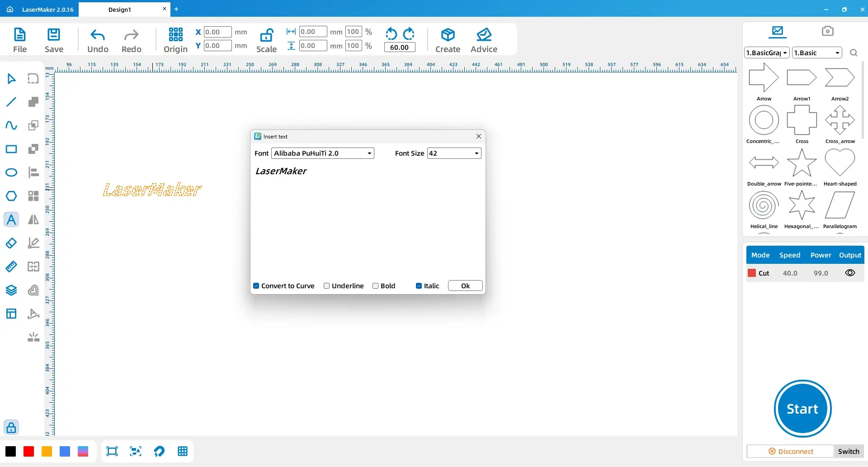The width and height of the screenshot is (868, 467).
Task: Go to the LaserMaker home icon
Action: click(x=10, y=10)
